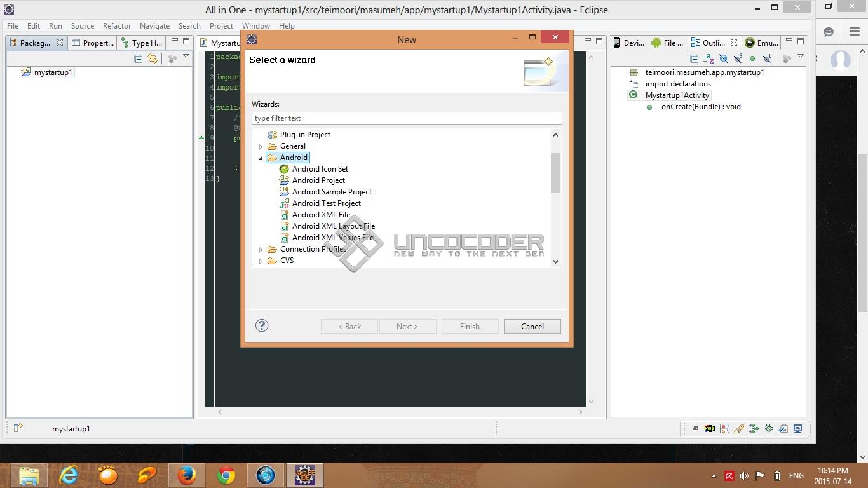This screenshot has width=868, height=488.
Task: Open Internet Explorer from the taskbar
Action: [x=69, y=475]
